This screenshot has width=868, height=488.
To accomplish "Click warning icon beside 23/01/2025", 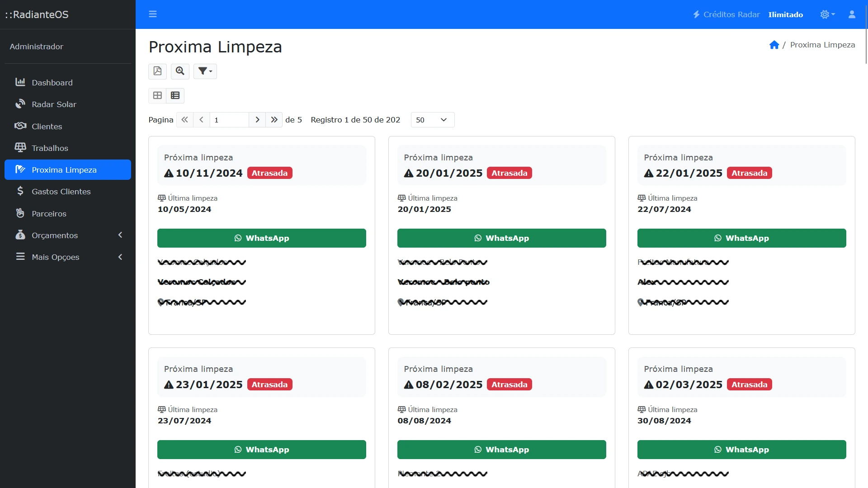I will pos(169,385).
